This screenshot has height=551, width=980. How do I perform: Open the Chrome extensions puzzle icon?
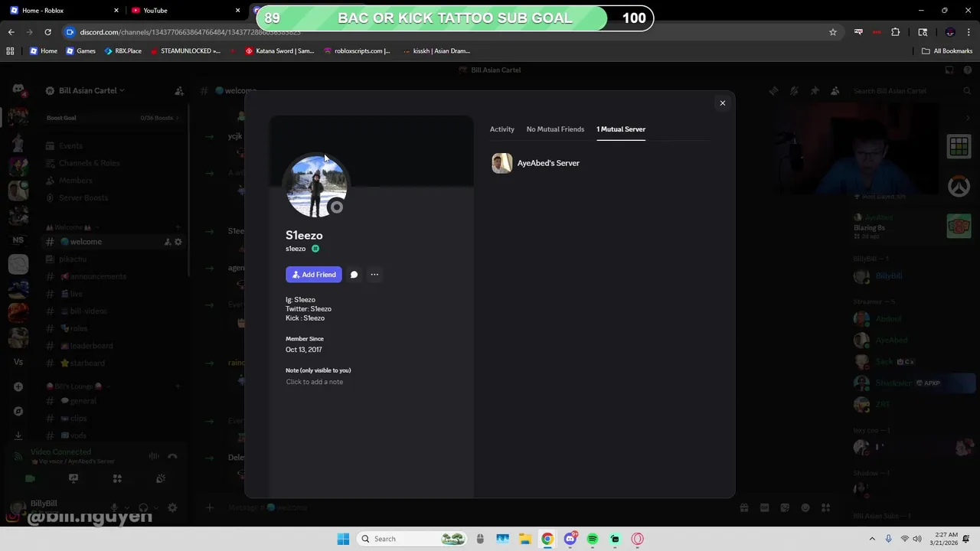895,32
